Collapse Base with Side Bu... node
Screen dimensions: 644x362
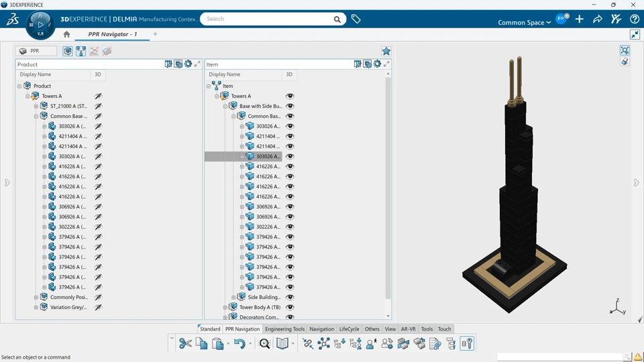click(x=225, y=107)
